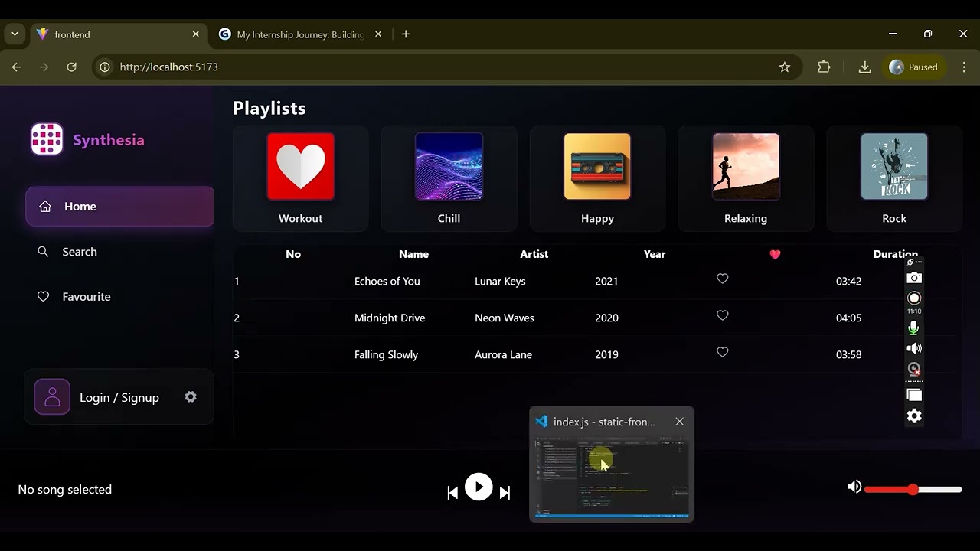Click artist Aurora Lane
Image resolution: width=980 pixels, height=551 pixels.
pos(503,354)
